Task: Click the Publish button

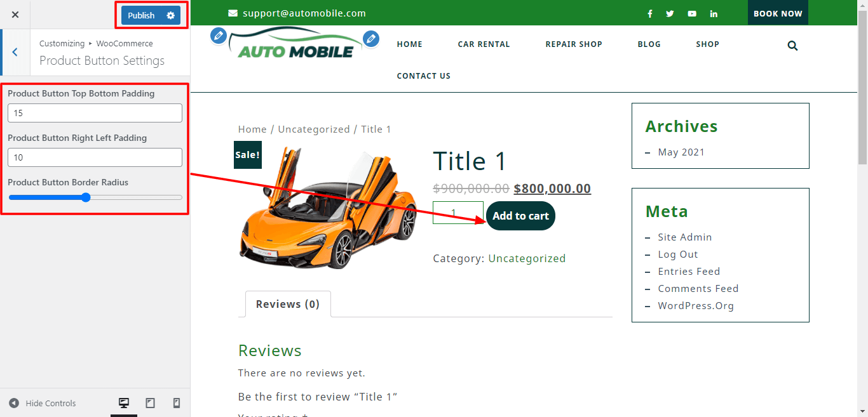Action: (141, 15)
